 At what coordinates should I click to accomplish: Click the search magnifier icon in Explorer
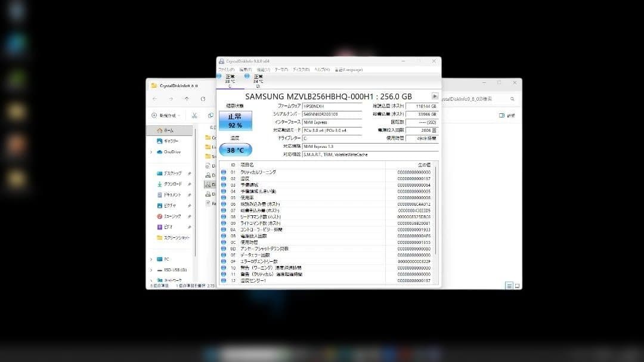512,99
